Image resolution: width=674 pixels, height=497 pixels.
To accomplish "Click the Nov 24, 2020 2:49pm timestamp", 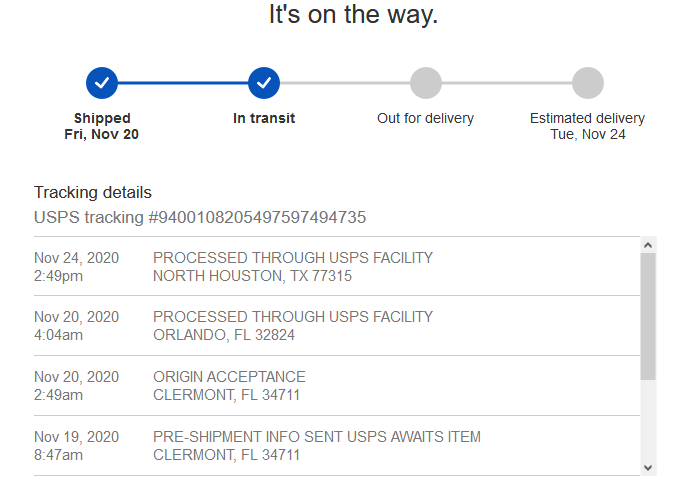I will (77, 267).
